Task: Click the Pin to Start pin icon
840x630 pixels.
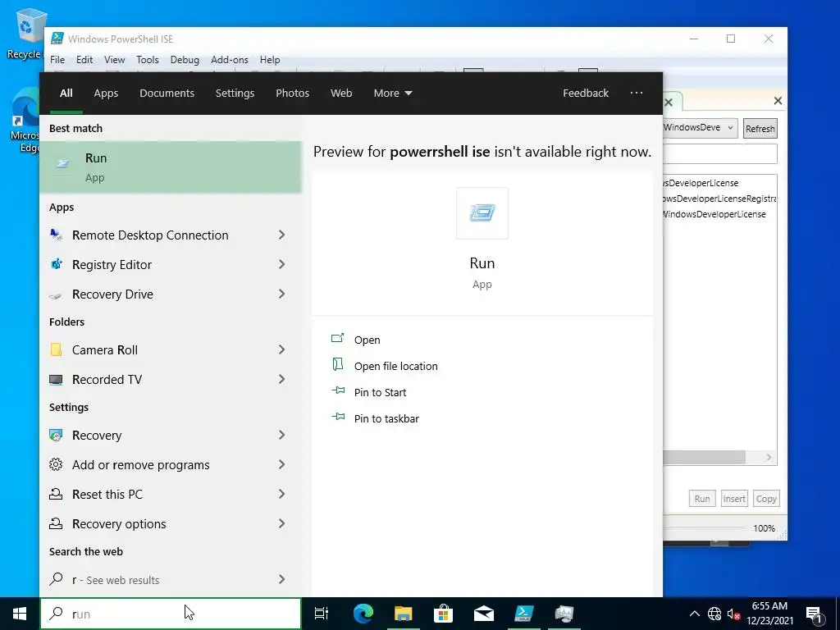Action: [337, 390]
